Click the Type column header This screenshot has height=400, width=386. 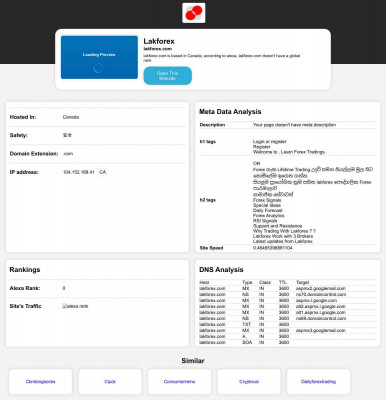(x=247, y=282)
